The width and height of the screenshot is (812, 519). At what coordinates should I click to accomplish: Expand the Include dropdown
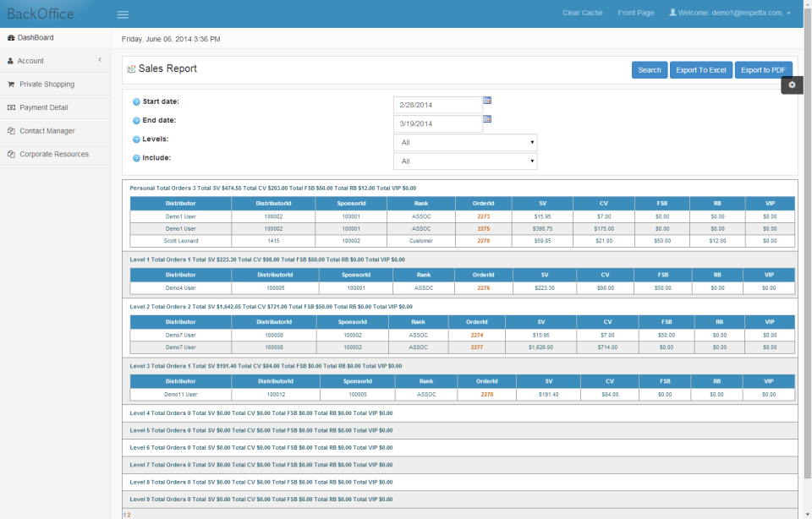pos(465,161)
